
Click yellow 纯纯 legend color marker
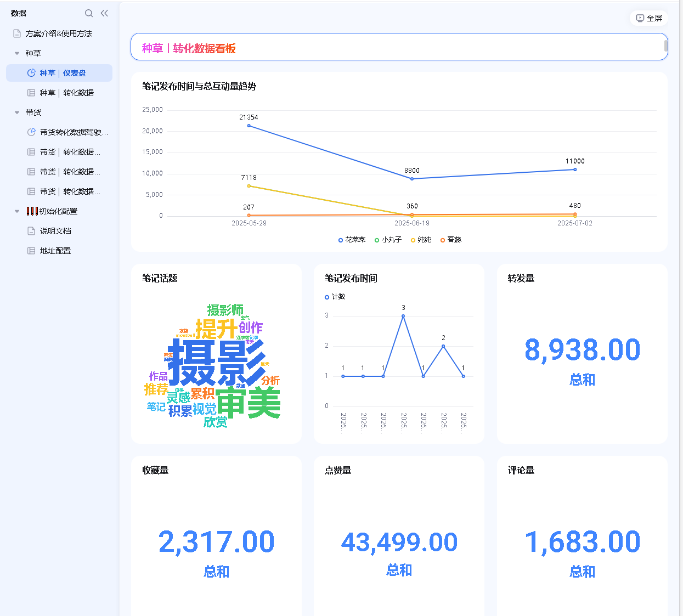point(413,240)
